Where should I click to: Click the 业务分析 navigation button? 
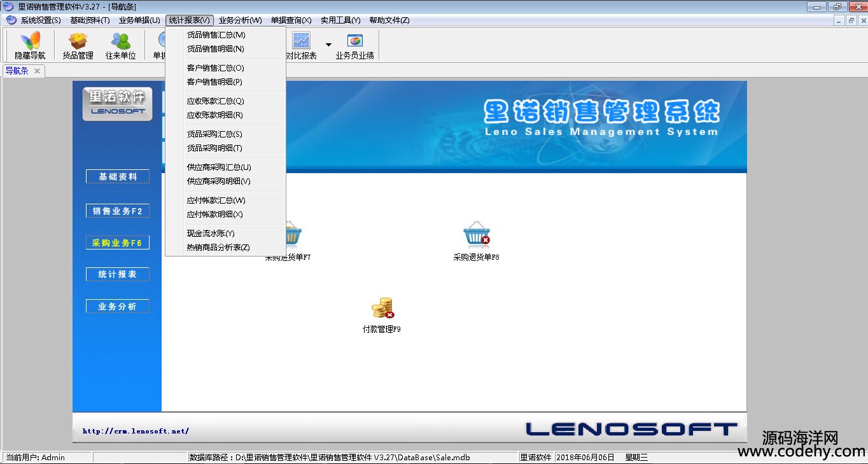click(x=118, y=307)
